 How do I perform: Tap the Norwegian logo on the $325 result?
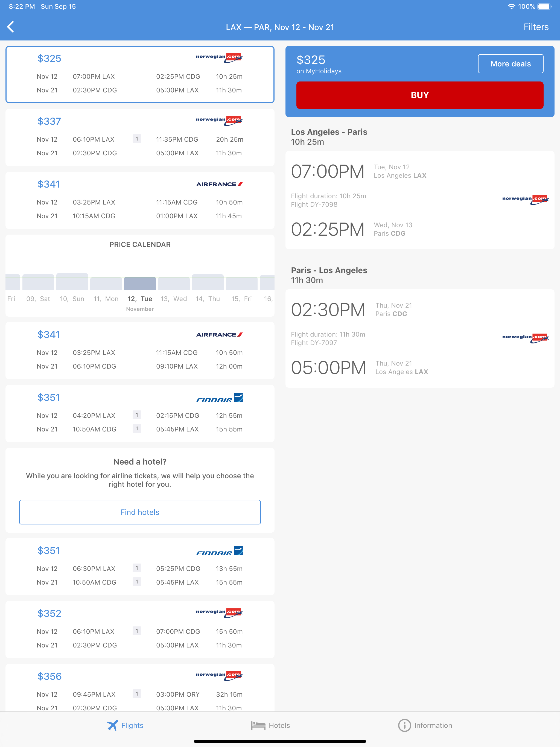coord(220,57)
